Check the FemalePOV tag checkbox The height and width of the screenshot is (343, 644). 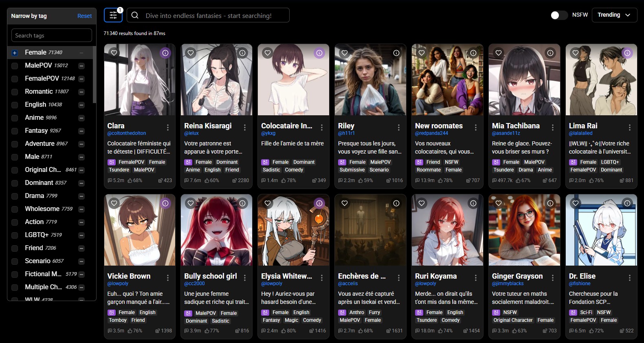[x=15, y=79]
